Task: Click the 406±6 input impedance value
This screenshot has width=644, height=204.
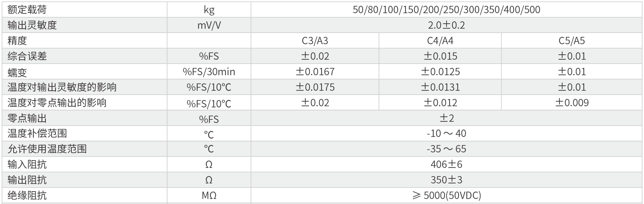Action: pyautogui.click(x=446, y=165)
